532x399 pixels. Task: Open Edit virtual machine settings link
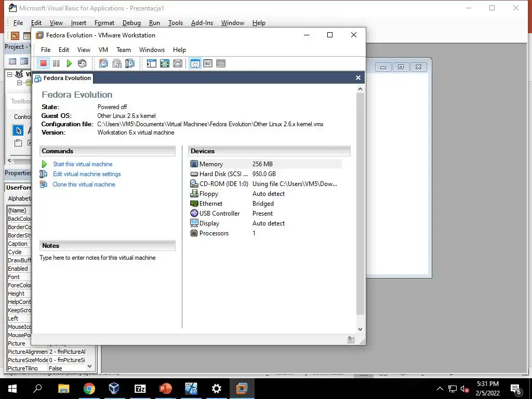(x=87, y=174)
